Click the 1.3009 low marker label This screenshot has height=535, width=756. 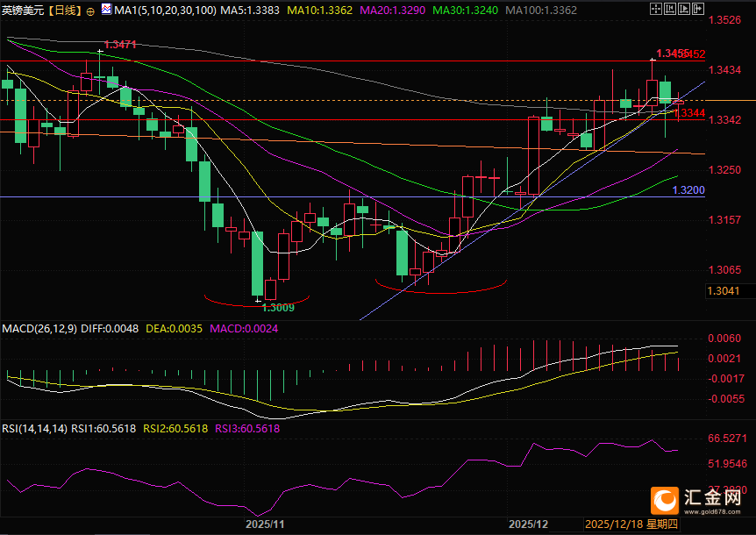tap(278, 308)
